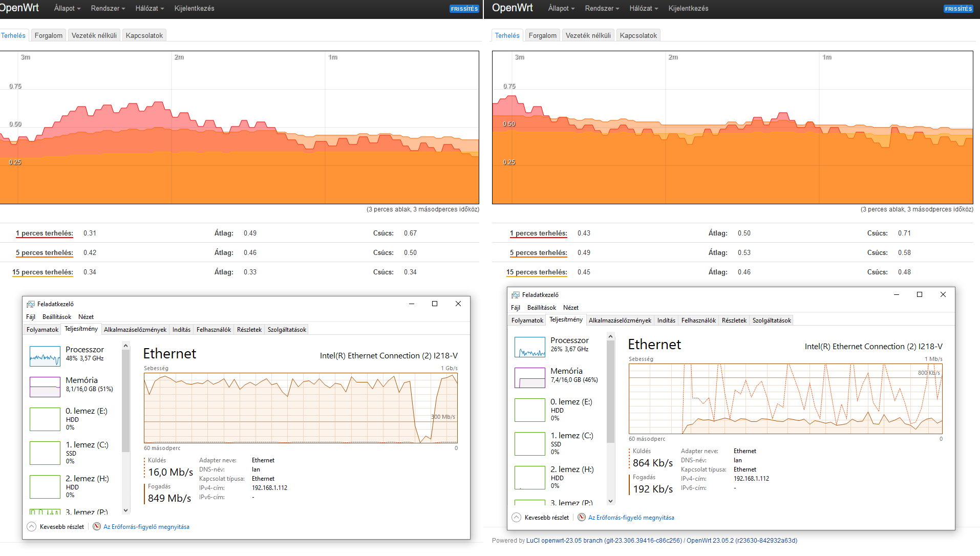Switch to Folyamatok tab, left Task Manager
Viewport: 980px width, 556px height.
[42, 330]
